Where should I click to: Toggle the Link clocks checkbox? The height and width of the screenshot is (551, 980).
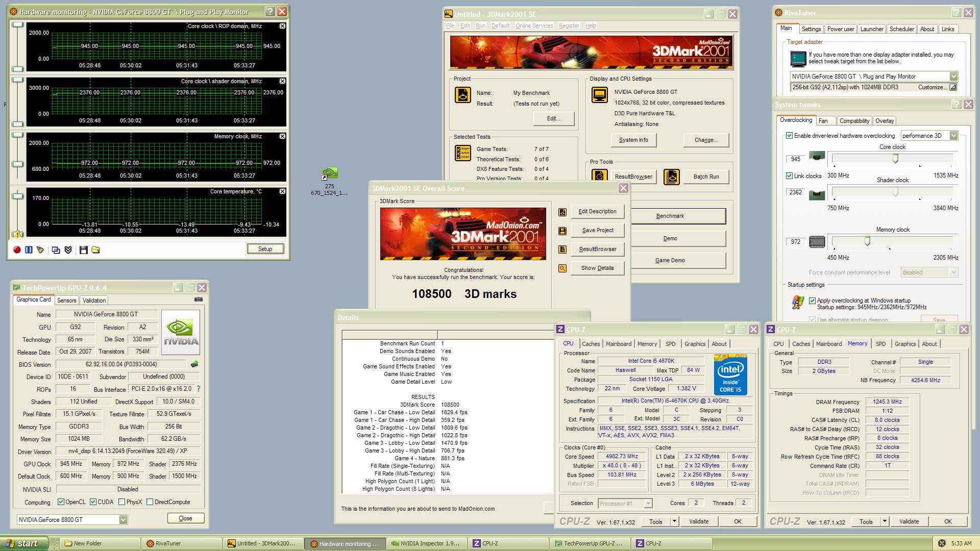pyautogui.click(x=790, y=176)
